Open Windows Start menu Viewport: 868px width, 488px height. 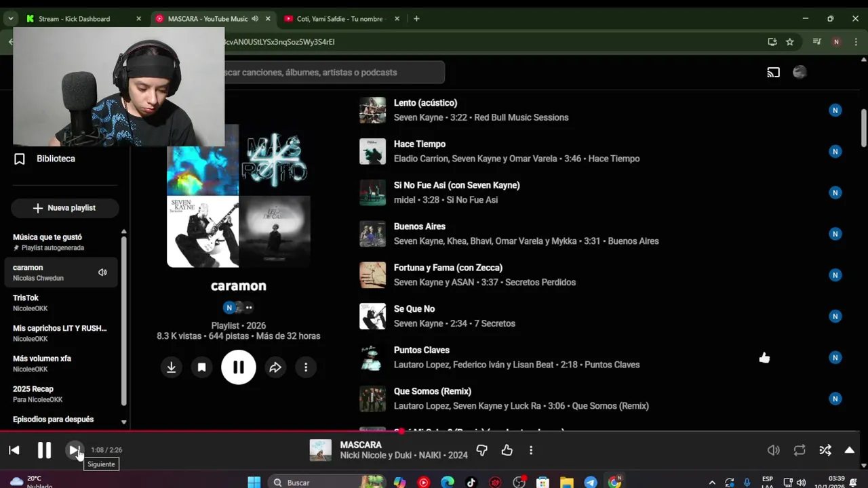pos(254,483)
